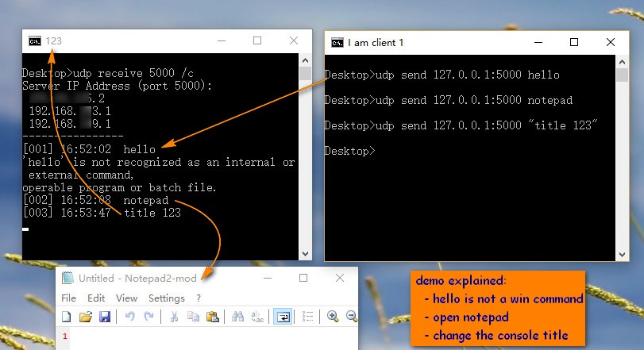Minimize the 123 console window
The image size is (644, 350).
[222, 40]
